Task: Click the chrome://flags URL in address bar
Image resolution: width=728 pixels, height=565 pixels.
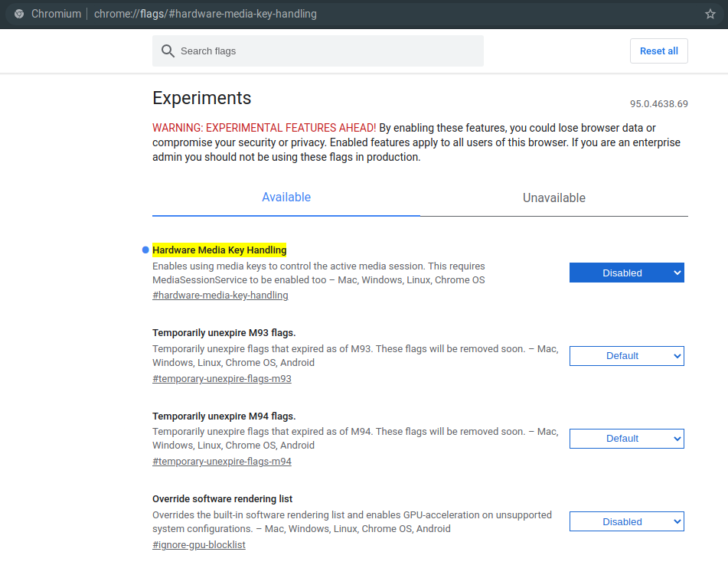Action: coord(205,14)
